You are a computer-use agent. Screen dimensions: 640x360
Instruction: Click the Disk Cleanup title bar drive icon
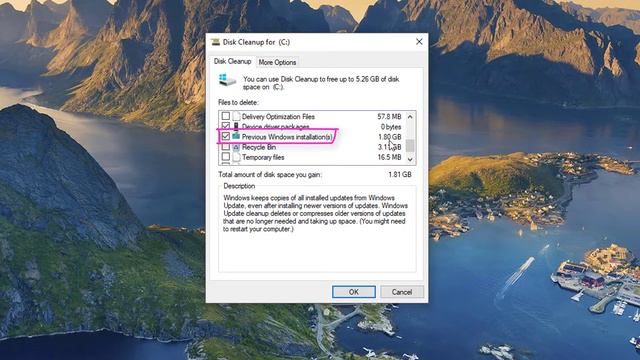[216, 42]
